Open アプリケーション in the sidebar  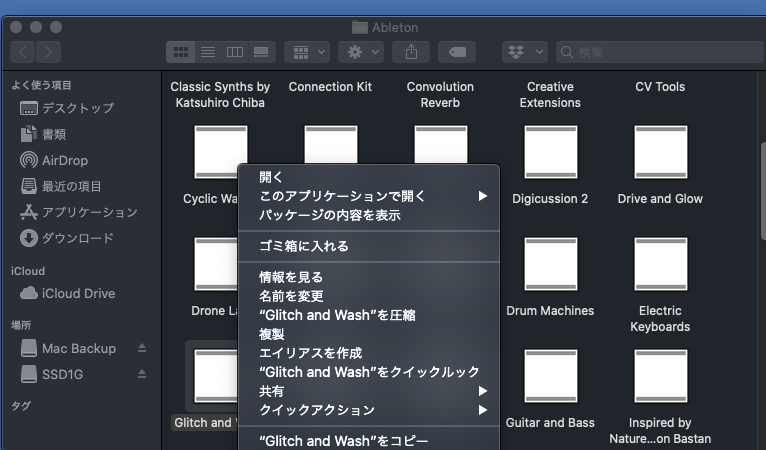(x=79, y=212)
